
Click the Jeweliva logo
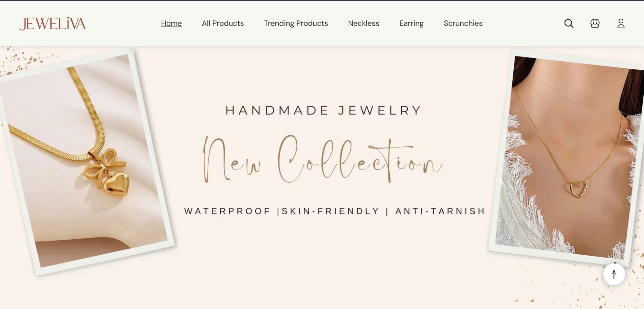pyautogui.click(x=52, y=23)
